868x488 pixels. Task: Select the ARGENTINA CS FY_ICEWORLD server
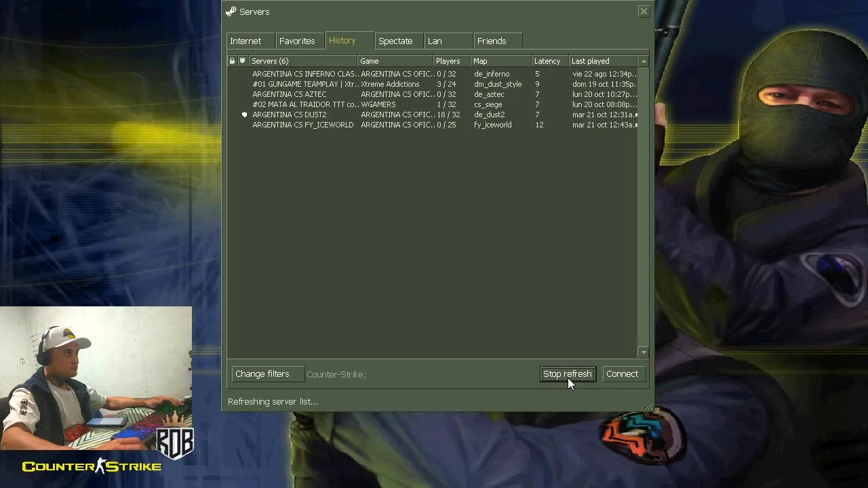[x=433, y=125]
